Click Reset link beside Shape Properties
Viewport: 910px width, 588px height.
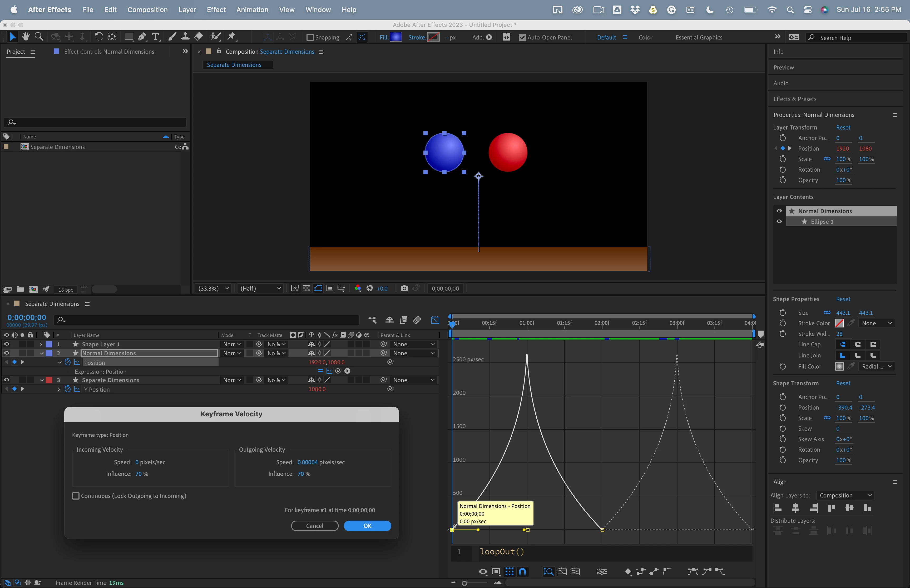pos(843,299)
